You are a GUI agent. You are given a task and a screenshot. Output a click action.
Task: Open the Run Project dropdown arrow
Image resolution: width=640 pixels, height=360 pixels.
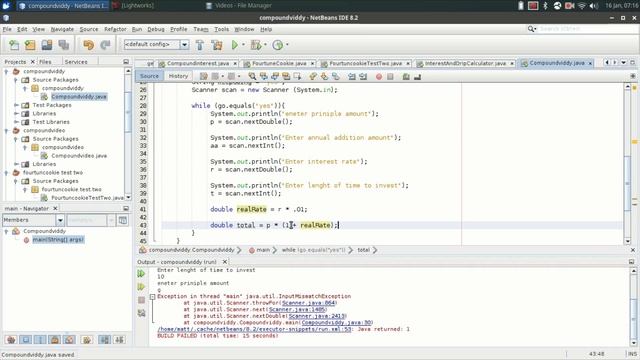coord(243,45)
